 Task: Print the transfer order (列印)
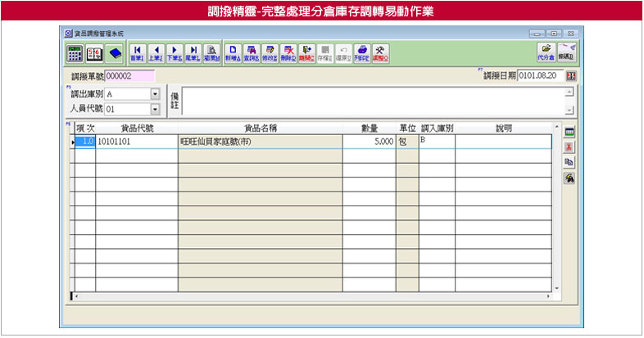pyautogui.click(x=361, y=53)
